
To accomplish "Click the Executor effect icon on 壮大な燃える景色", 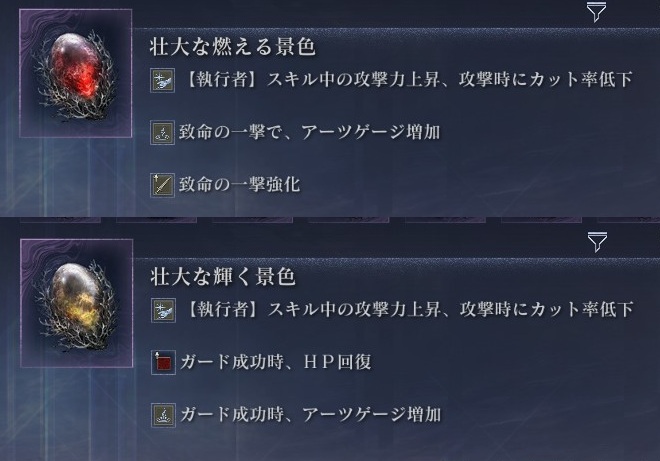I will point(163,81).
